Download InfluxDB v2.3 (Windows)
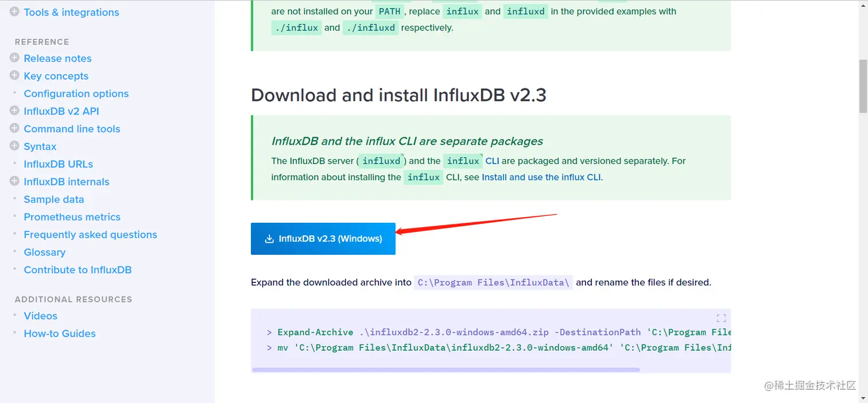The image size is (868, 403). (x=323, y=239)
